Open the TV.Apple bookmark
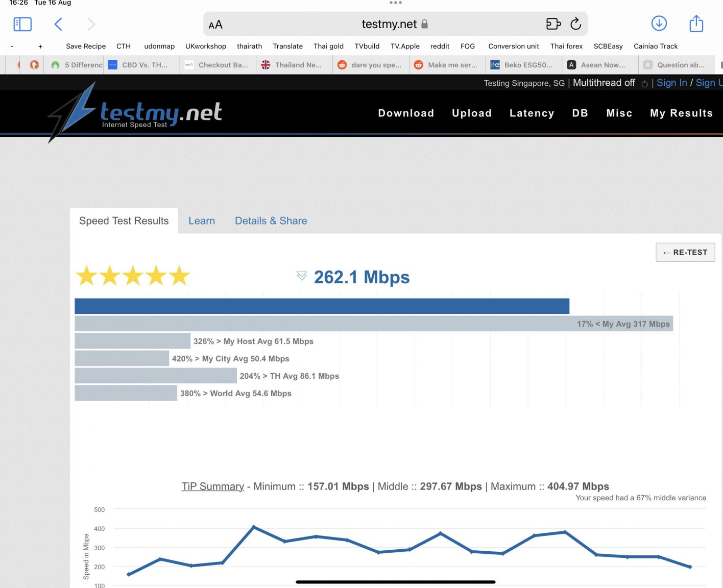The image size is (723, 588). click(x=405, y=46)
